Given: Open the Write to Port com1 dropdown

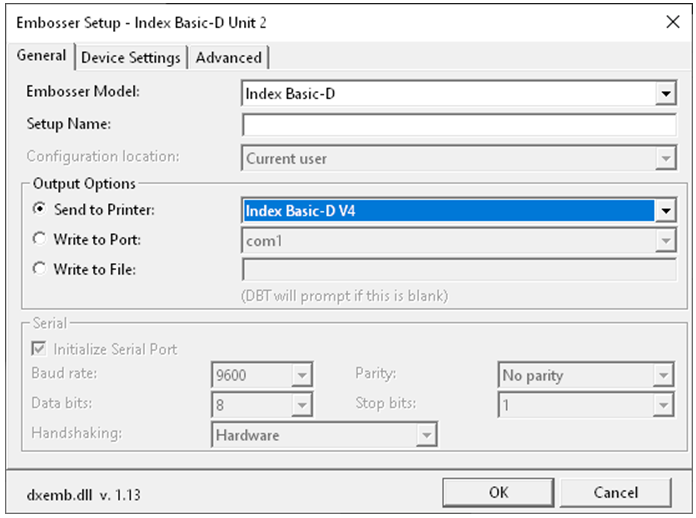Looking at the screenshot, I should pos(459,241).
